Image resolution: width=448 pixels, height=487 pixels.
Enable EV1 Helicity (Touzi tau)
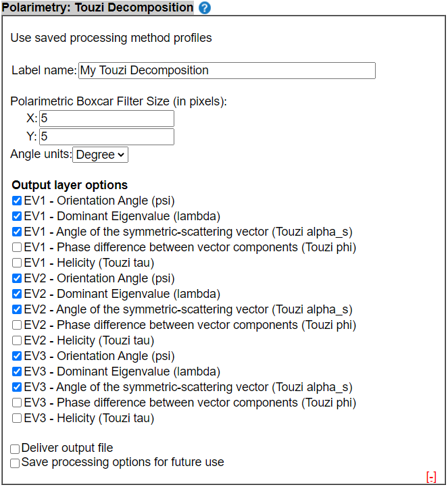[x=17, y=263]
